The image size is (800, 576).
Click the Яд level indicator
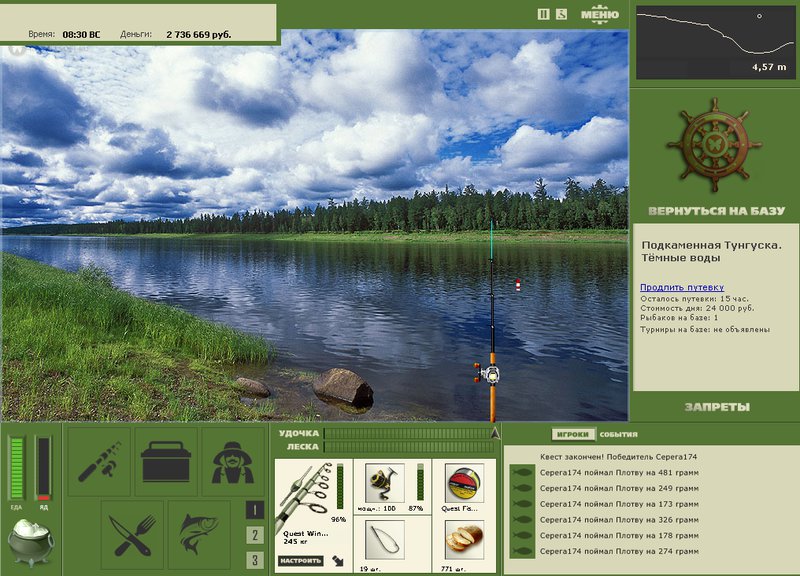(44, 468)
